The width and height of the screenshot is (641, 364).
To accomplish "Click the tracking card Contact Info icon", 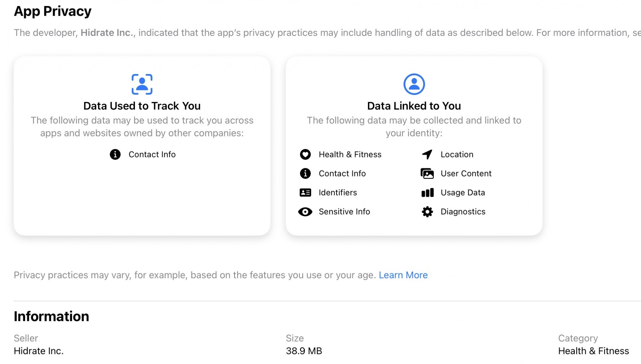I will [115, 154].
